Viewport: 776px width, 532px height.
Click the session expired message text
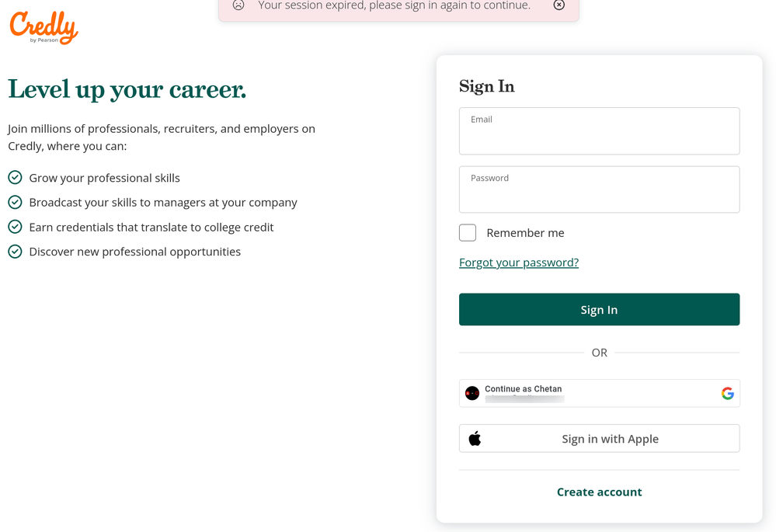coord(394,5)
